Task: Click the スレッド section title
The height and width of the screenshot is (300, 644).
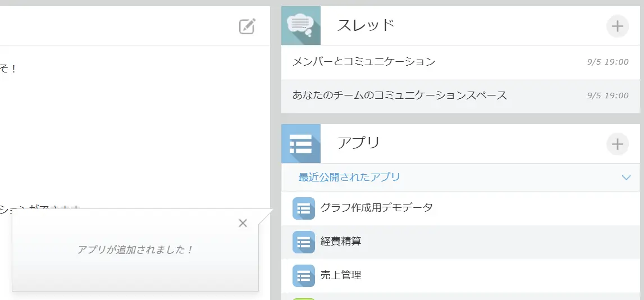Action: pos(366,26)
